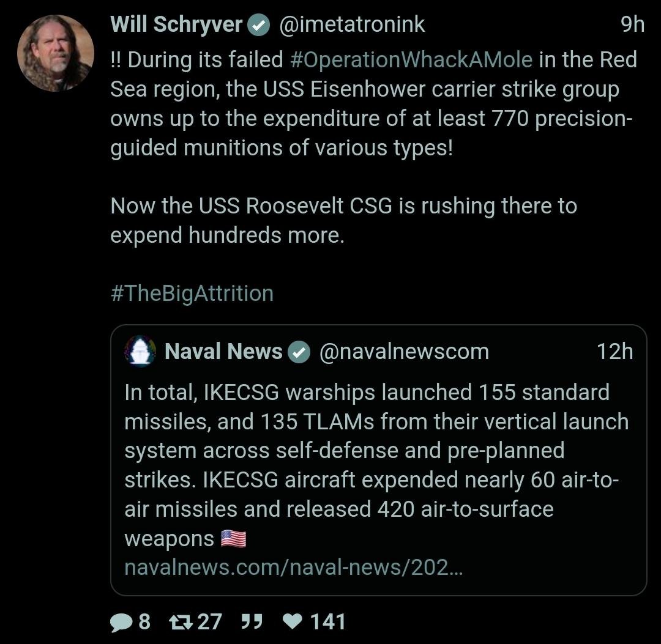Like the tweet with heart icon
Image resolution: width=661 pixels, height=644 pixels.
pos(294,622)
